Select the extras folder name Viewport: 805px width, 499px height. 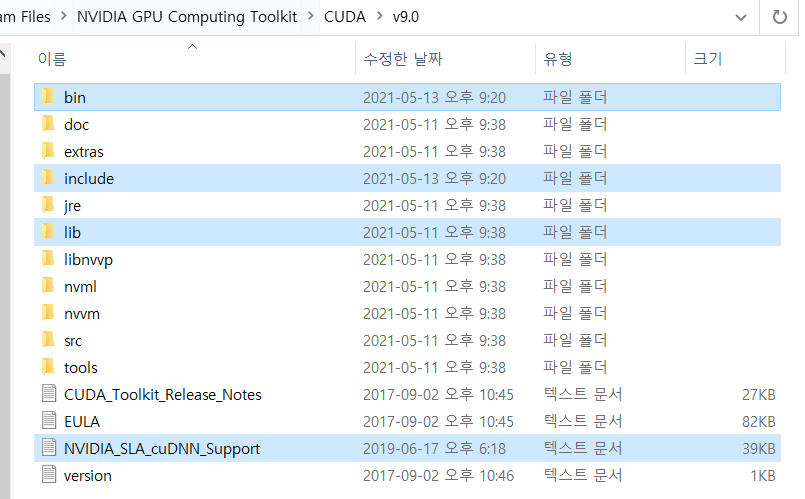(x=84, y=152)
